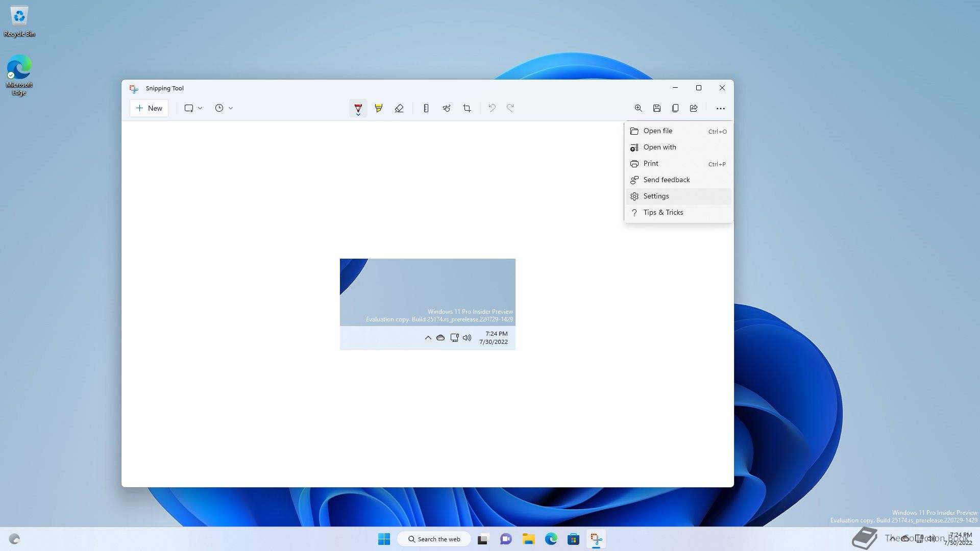The width and height of the screenshot is (980, 551).
Task: Click Send feedback menu entry
Action: pyautogui.click(x=678, y=180)
